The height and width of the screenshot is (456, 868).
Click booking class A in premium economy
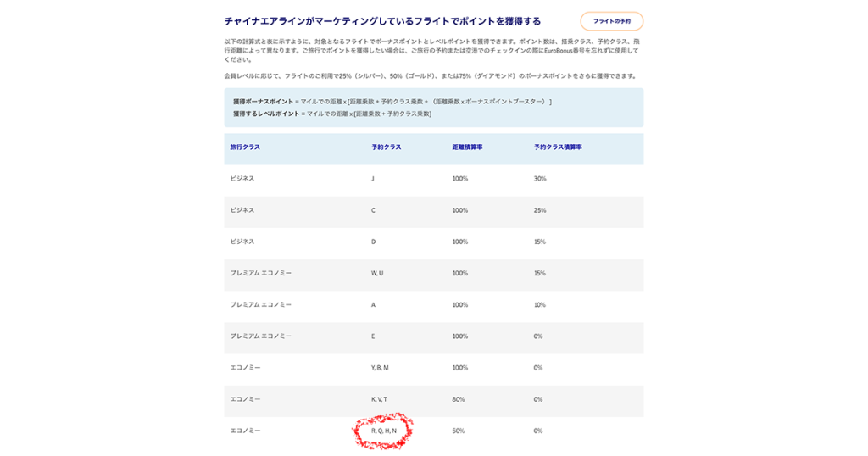tap(373, 304)
